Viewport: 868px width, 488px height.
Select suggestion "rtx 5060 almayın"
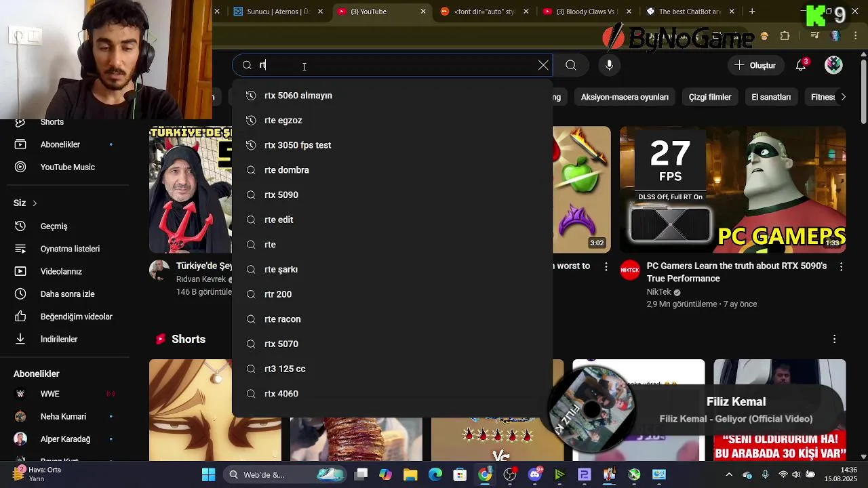click(392, 96)
